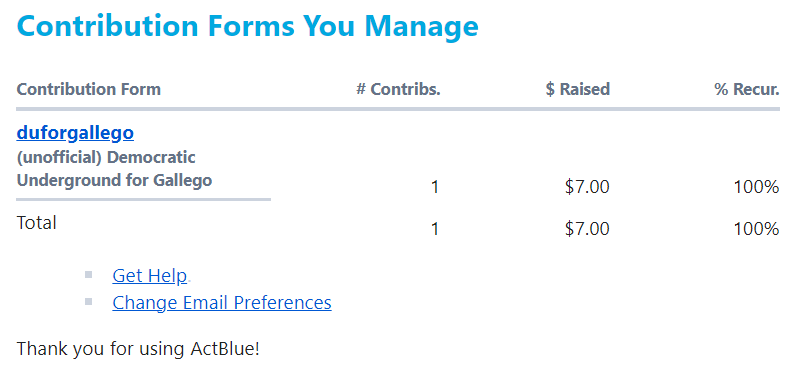Screen dimensions: 793x368
Task: Click the % Recur. column header
Action: pyautogui.click(x=747, y=89)
